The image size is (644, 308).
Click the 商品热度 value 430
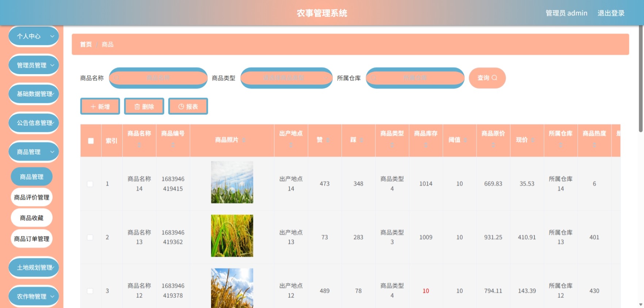(594, 291)
